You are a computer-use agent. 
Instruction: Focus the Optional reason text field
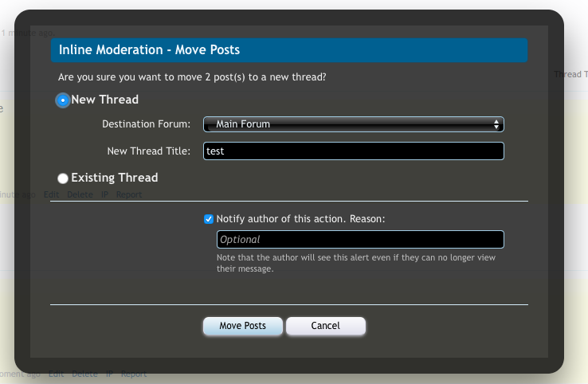(x=360, y=239)
